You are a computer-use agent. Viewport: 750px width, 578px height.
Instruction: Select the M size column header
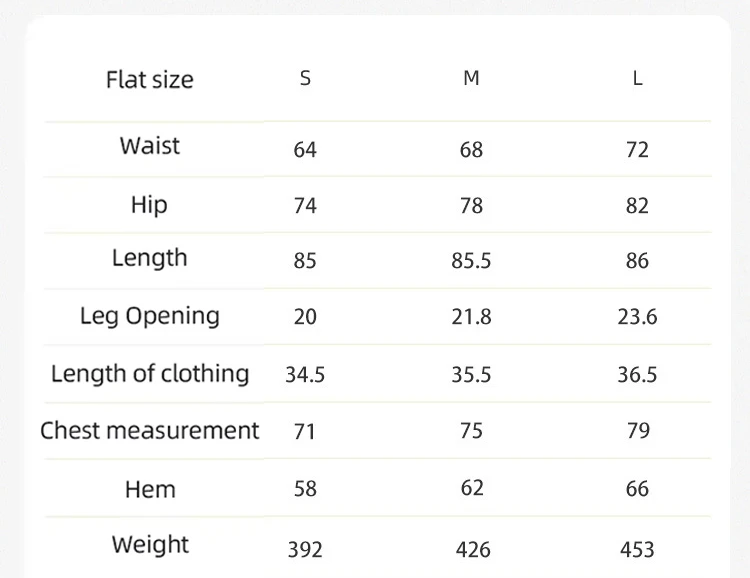click(471, 78)
